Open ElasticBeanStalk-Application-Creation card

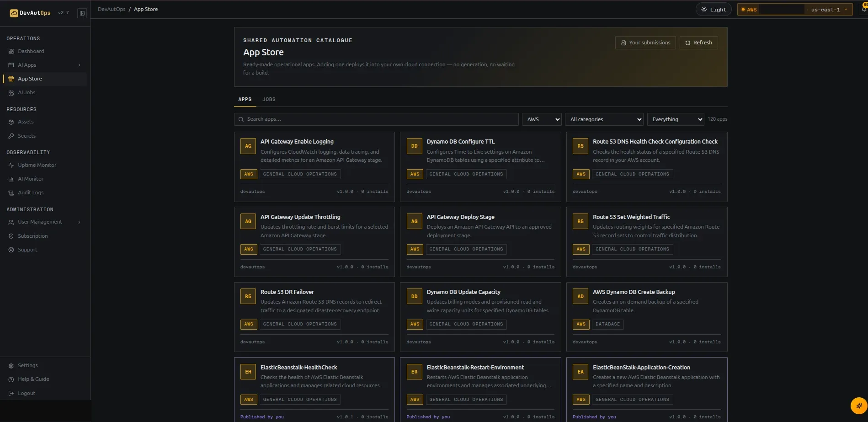click(x=647, y=390)
